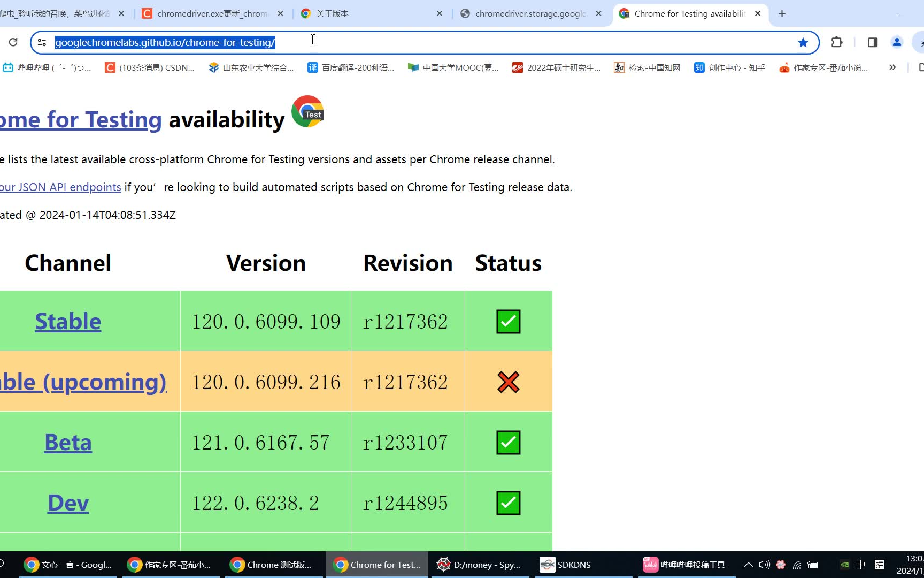Reload the page with the refresh icon
This screenshot has height=578, width=924.
coord(13,42)
